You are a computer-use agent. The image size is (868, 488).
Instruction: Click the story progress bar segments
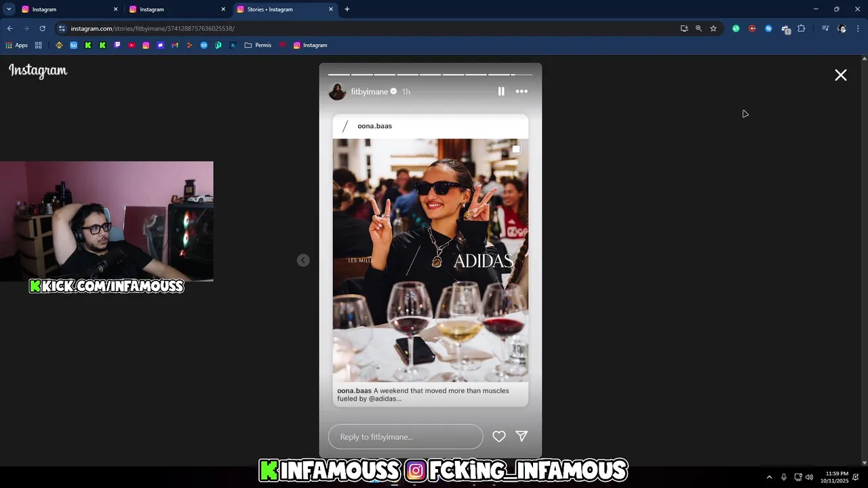pos(430,75)
